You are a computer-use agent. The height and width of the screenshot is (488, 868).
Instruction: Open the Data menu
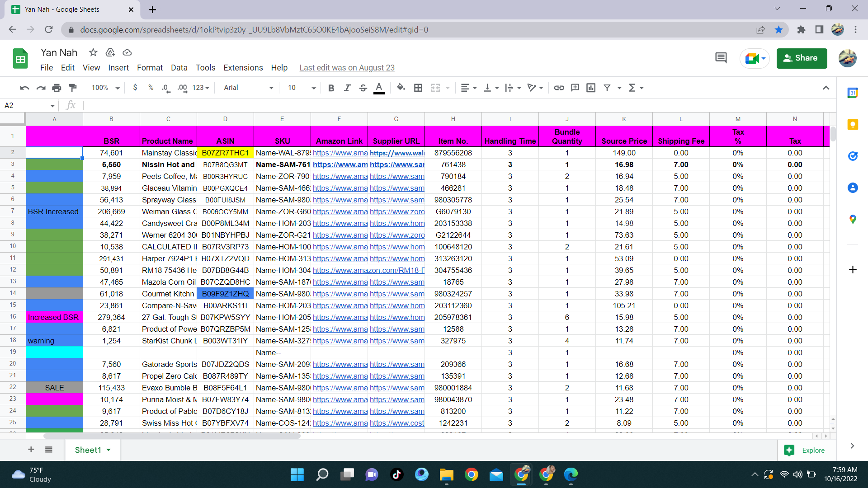(x=179, y=68)
